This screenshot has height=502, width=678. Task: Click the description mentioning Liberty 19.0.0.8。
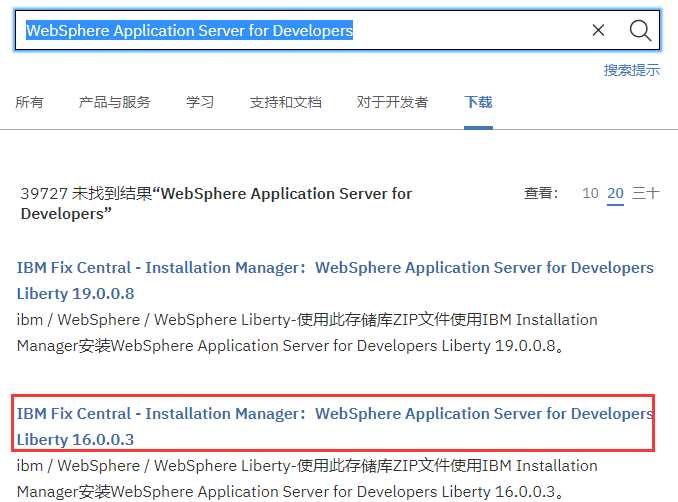pos(307,333)
